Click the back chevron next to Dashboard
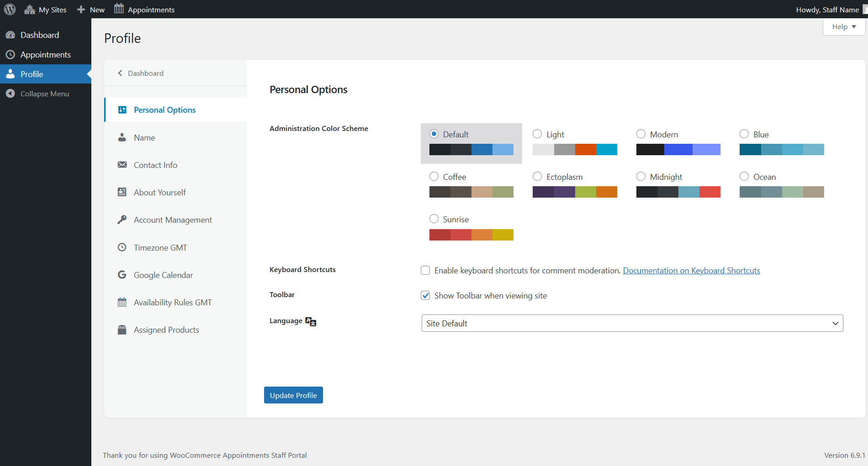Viewport: 868px width, 466px height. click(x=120, y=73)
